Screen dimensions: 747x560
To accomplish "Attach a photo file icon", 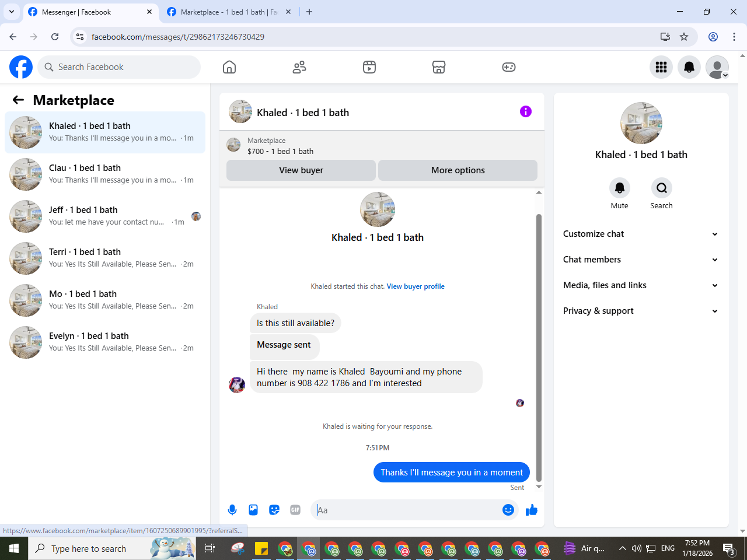I will [x=253, y=510].
